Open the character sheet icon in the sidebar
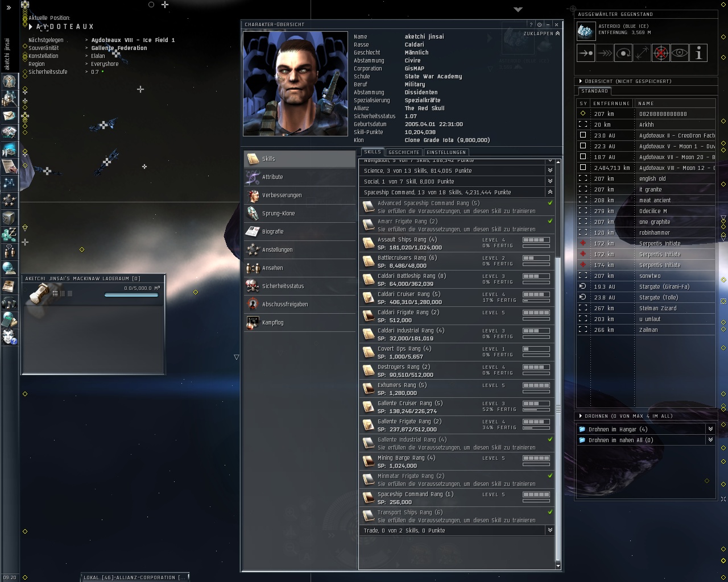The image size is (728, 582). (9, 81)
